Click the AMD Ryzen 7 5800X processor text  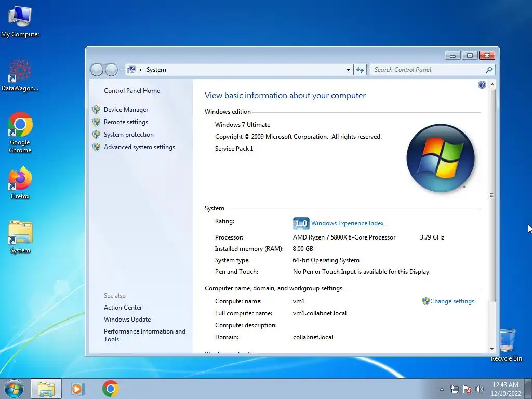pyautogui.click(x=344, y=237)
